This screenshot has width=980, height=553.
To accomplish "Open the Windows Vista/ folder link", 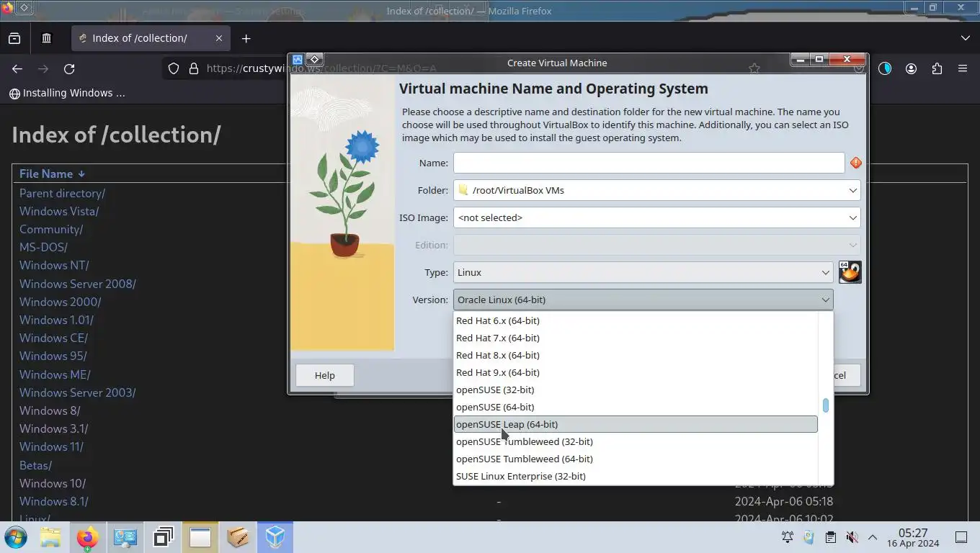I will pyautogui.click(x=59, y=211).
